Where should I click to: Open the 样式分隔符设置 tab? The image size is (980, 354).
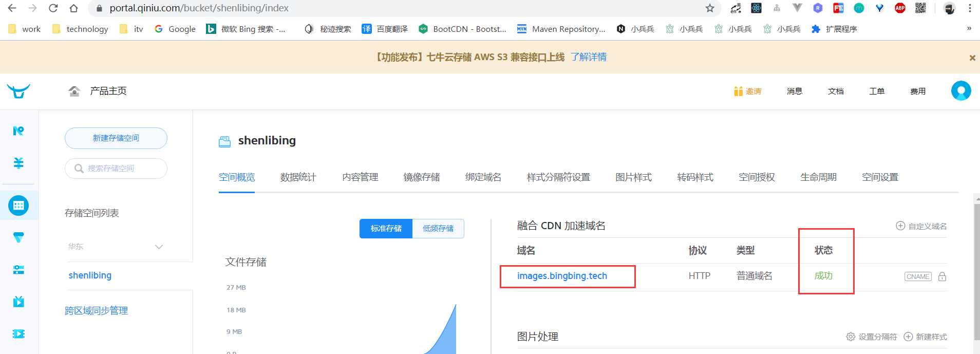(558, 177)
